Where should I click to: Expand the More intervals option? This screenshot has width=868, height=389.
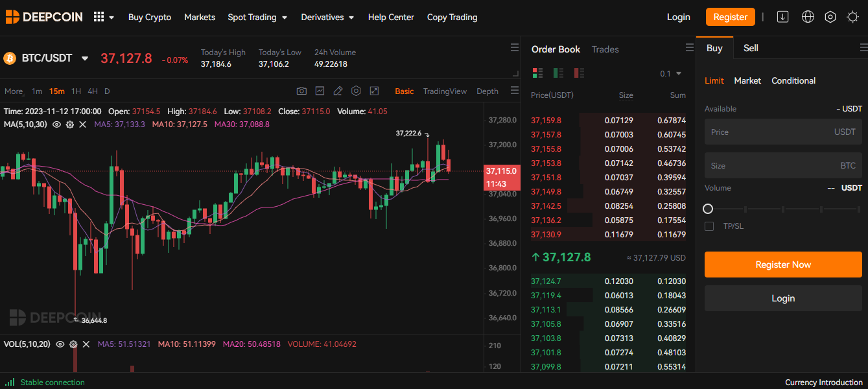click(14, 91)
